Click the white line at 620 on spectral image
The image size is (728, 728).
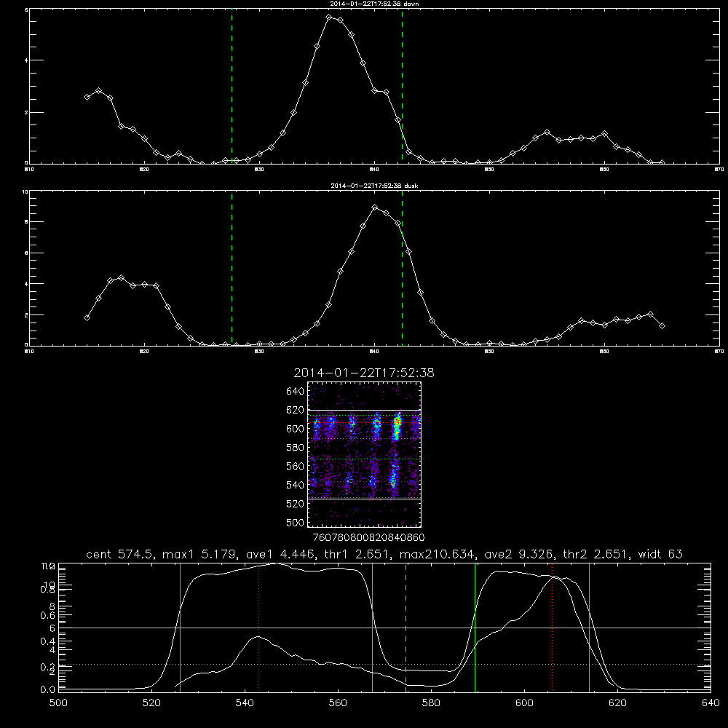point(365,410)
